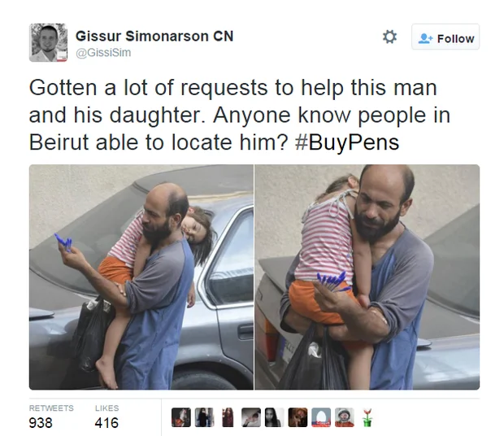Open the #BuyPens hashtag
This screenshot has height=436, width=504.
coord(347,142)
